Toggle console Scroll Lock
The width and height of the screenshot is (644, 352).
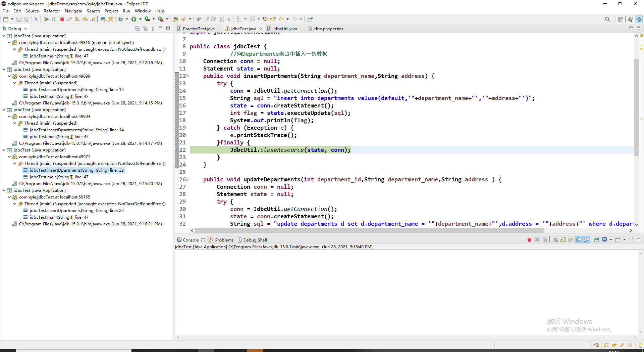pos(563,240)
